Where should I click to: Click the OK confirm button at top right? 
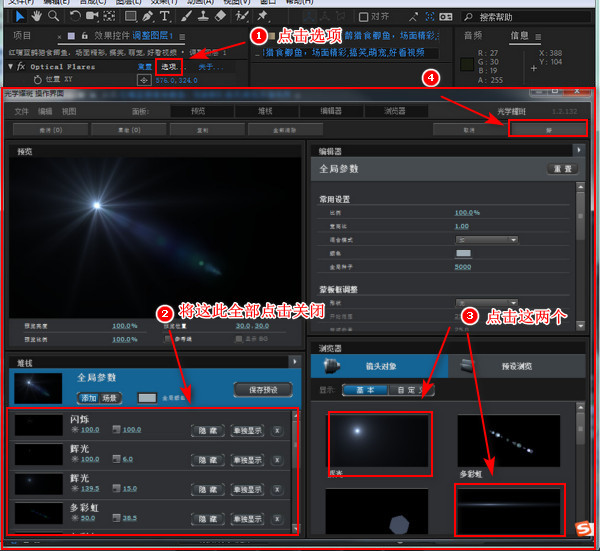[548, 129]
